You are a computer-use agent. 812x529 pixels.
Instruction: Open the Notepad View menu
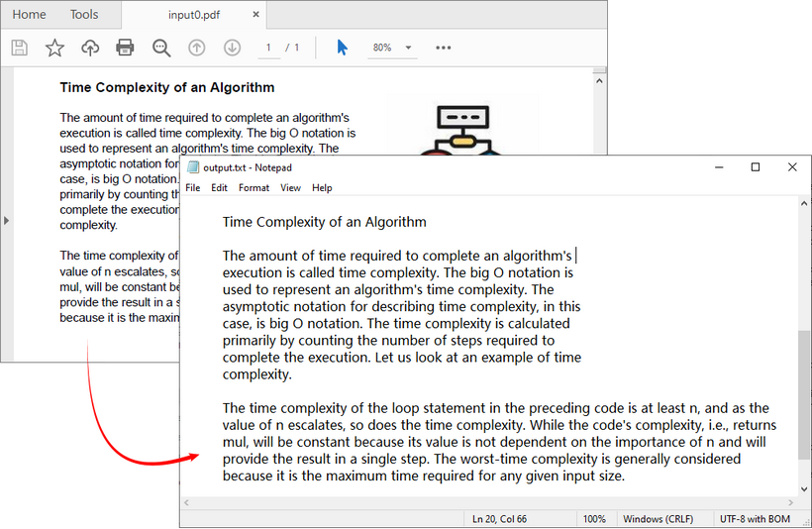coord(290,187)
